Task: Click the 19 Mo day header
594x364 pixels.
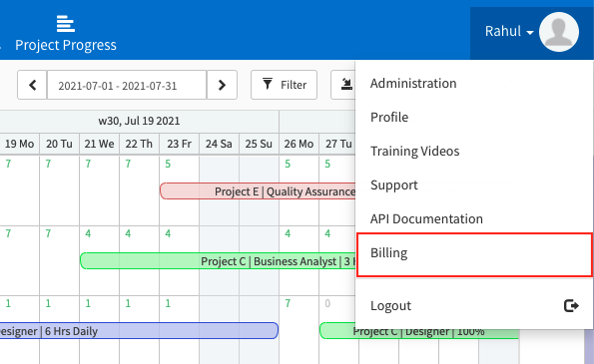Action: coord(19,144)
